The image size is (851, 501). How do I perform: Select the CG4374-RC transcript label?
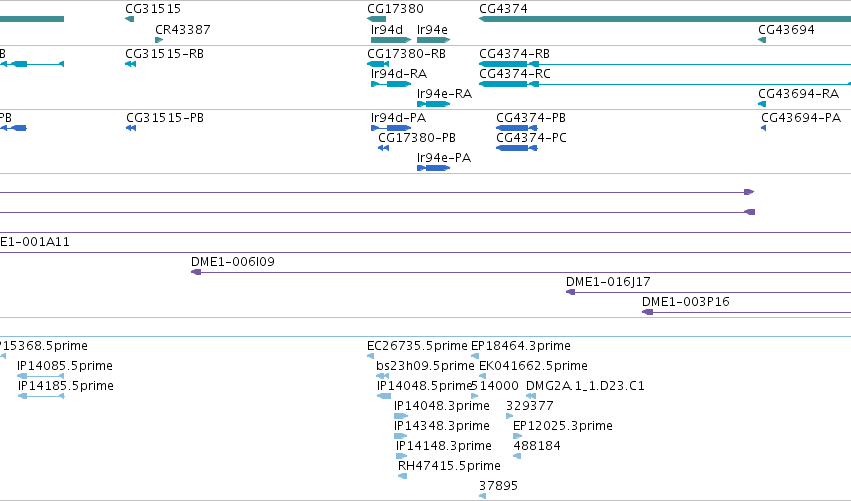(515, 74)
